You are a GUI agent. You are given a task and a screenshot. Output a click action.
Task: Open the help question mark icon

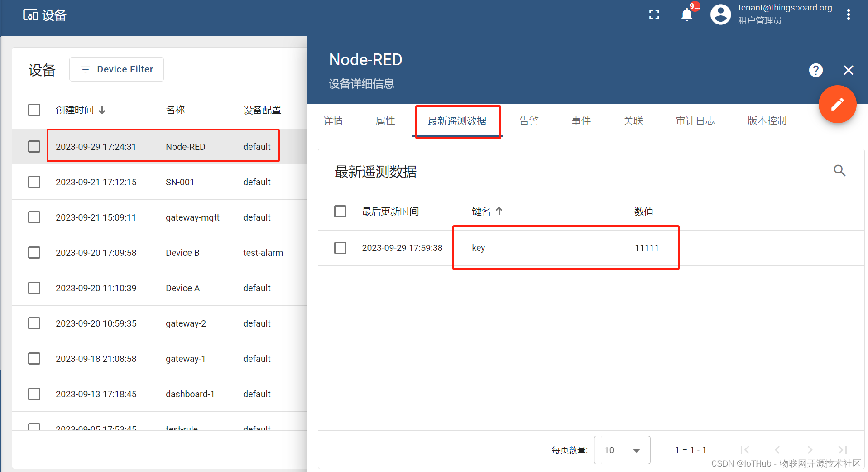point(815,70)
